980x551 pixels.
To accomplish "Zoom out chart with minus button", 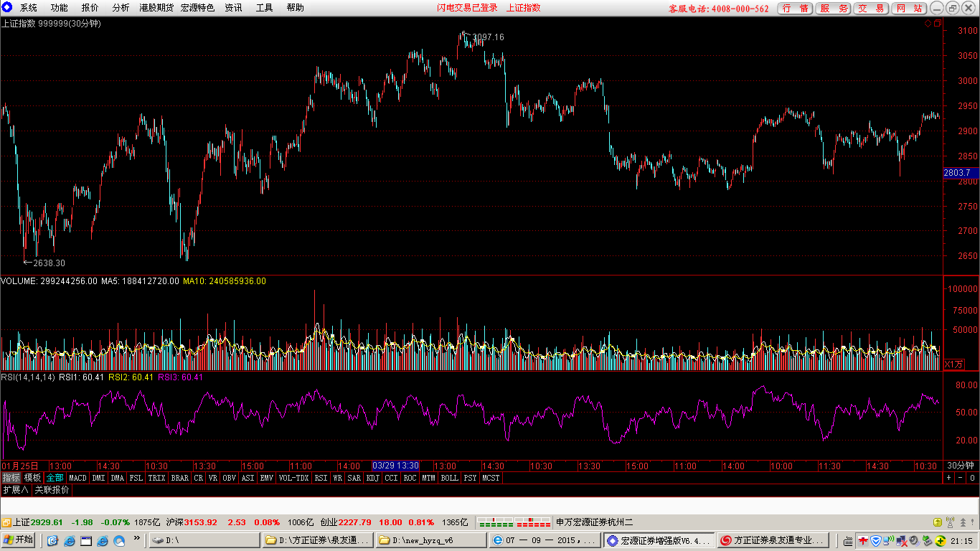I will tap(960, 477).
